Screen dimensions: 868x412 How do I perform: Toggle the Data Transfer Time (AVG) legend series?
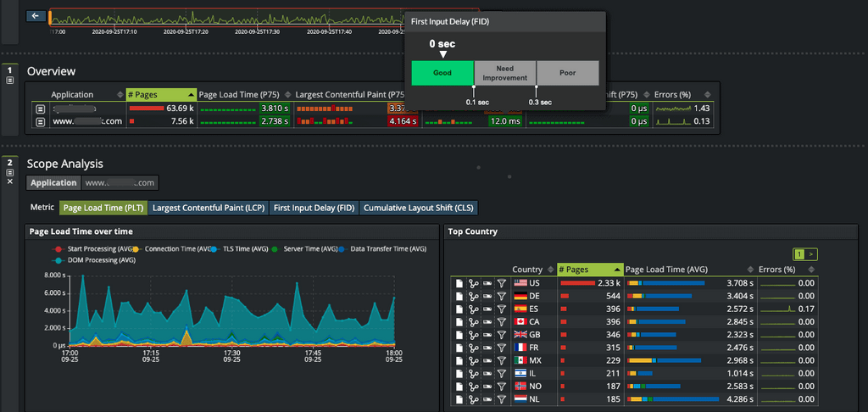pos(384,249)
